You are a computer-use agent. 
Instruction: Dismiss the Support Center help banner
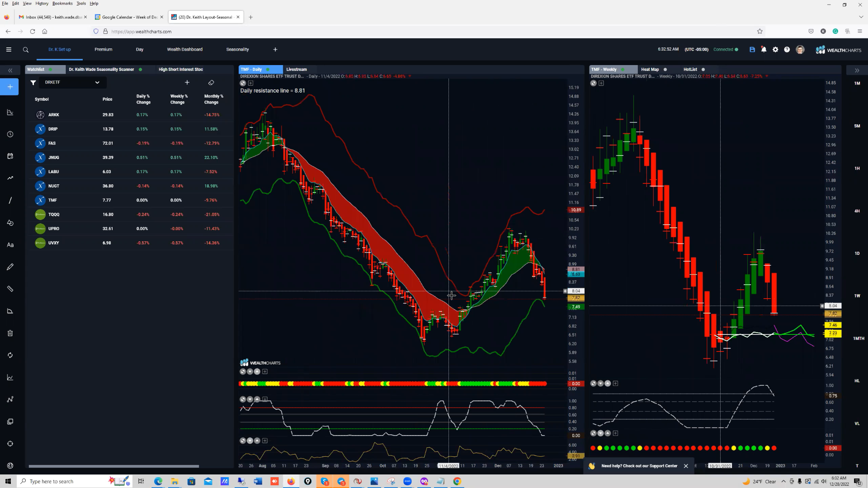pyautogui.click(x=686, y=466)
